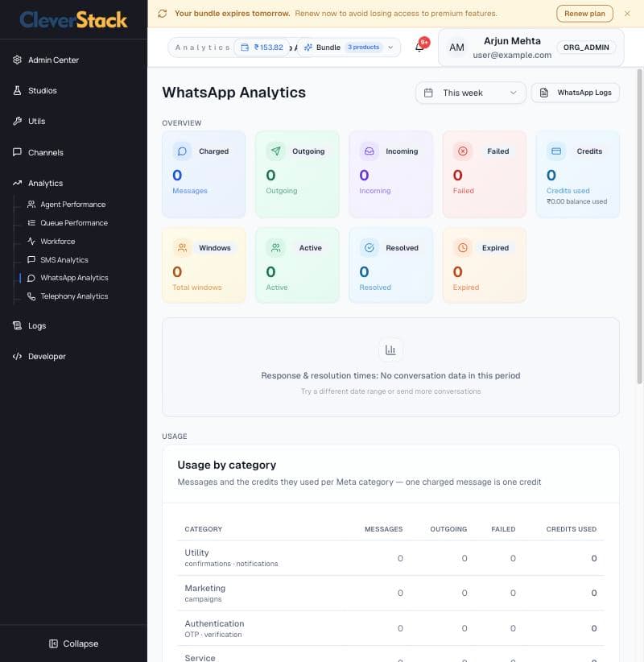
Task: Click the Renew plan button
Action: click(584, 14)
